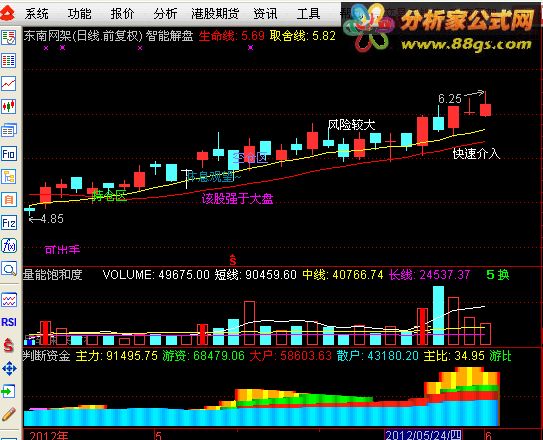The width and height of the screenshot is (543, 440).
Task: Click the 自 self-selected stocks icon
Action: (9, 200)
